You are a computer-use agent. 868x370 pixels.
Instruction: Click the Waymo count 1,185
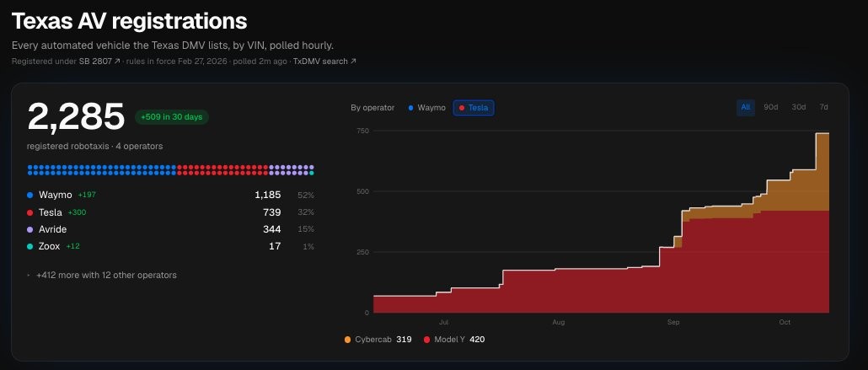tap(267, 195)
